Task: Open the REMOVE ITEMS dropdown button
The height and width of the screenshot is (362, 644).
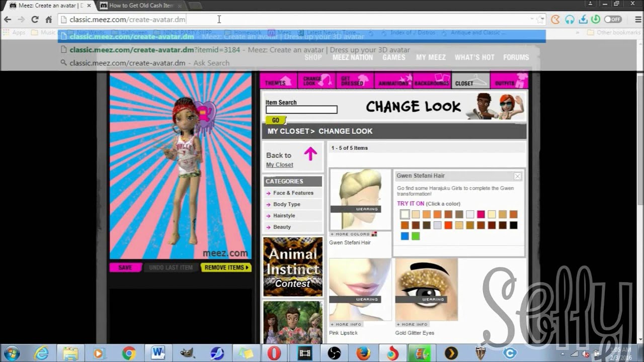Action: tap(226, 267)
